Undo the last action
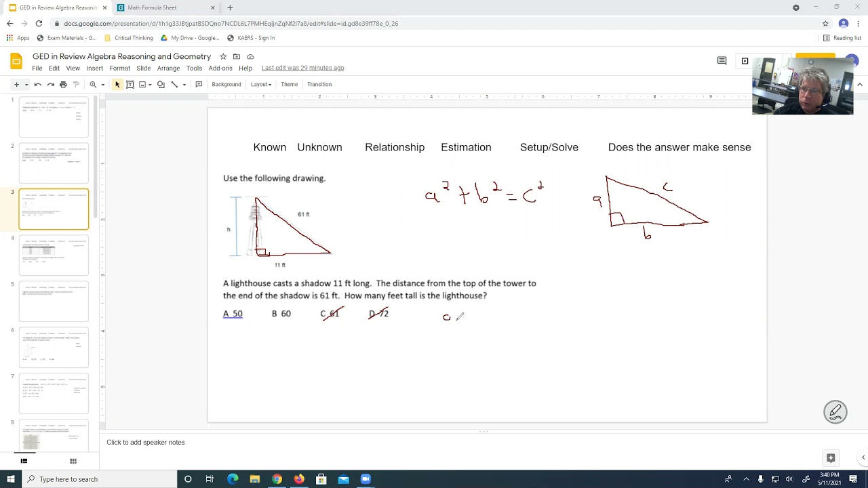 pyautogui.click(x=38, y=85)
